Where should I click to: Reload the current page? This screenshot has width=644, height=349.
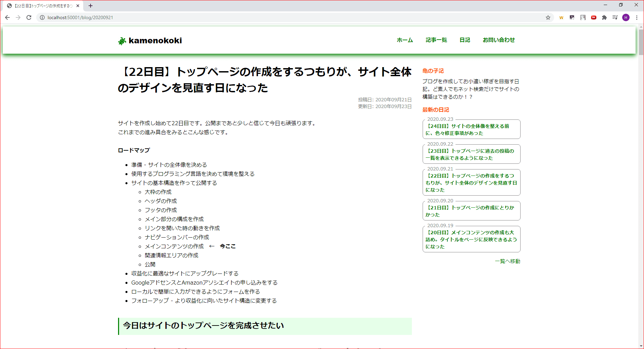click(29, 17)
